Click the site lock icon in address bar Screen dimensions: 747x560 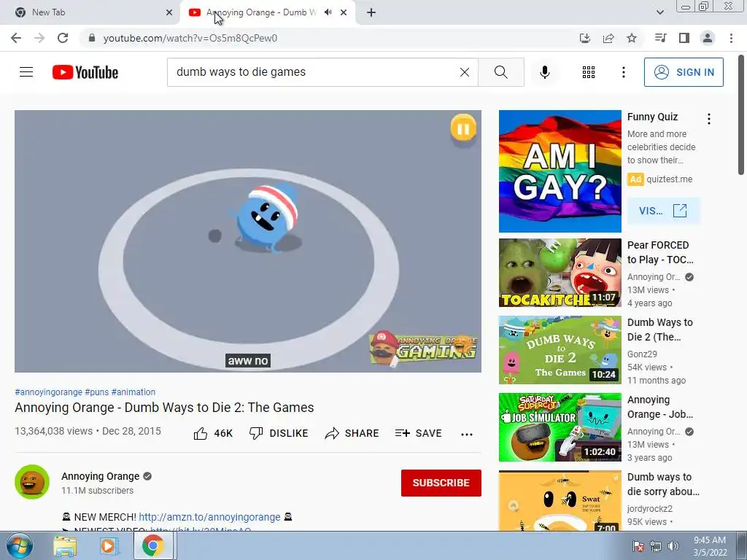click(x=92, y=38)
